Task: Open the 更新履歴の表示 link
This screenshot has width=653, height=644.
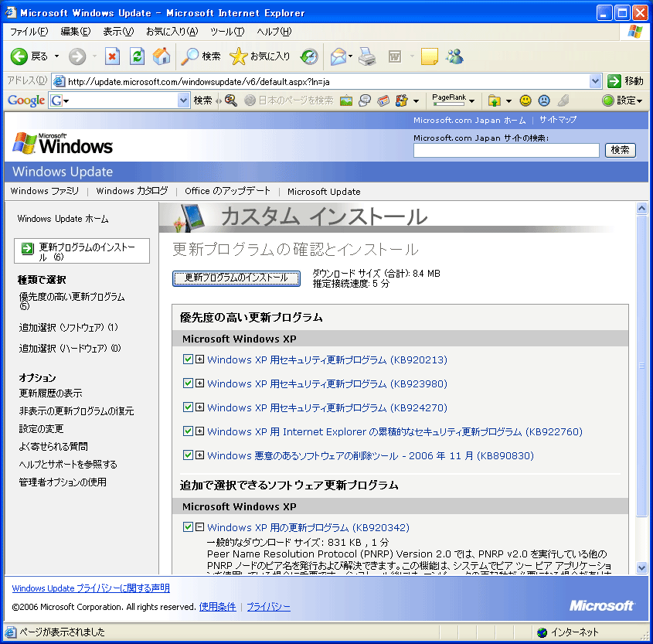Action: 50,394
